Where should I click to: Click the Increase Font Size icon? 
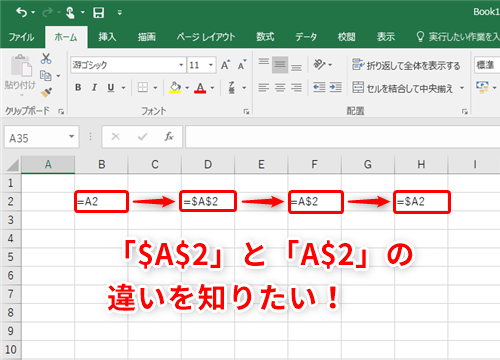click(x=226, y=65)
